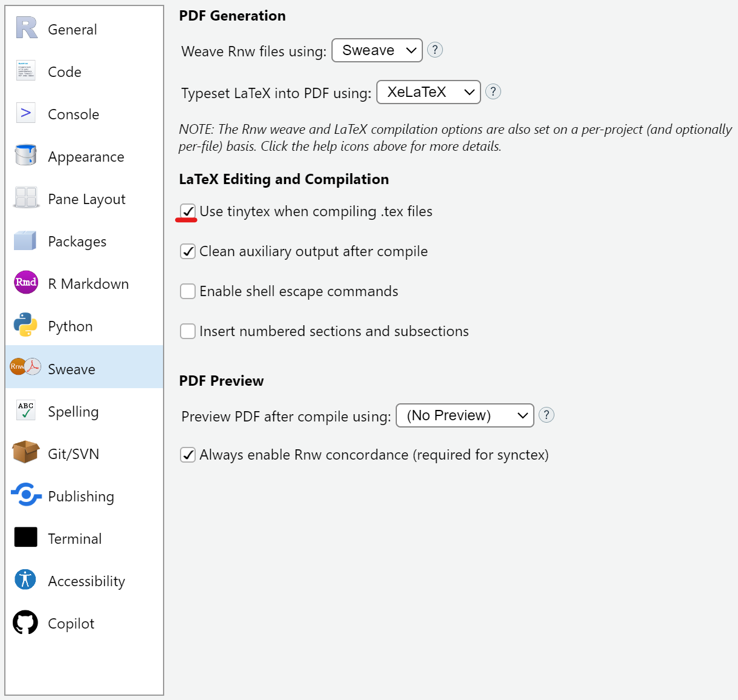This screenshot has height=700, width=738.
Task: Open the Weave Rnw files dropdown
Action: coord(377,50)
